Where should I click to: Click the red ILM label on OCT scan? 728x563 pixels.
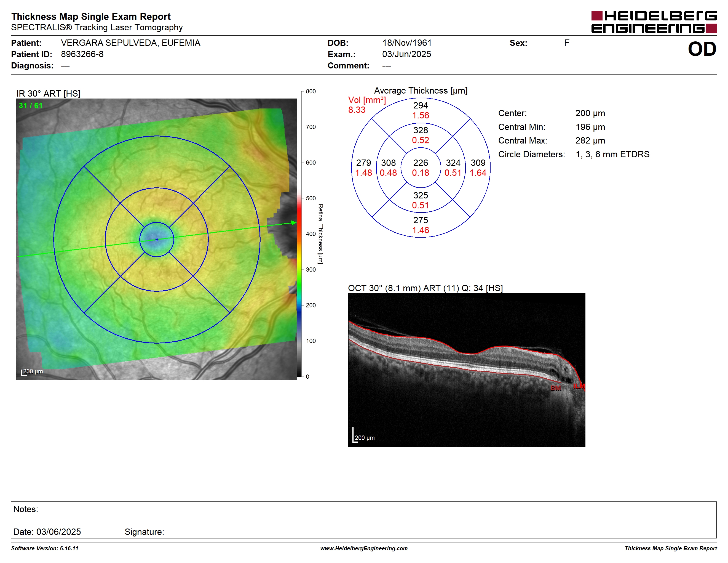pyautogui.click(x=579, y=386)
